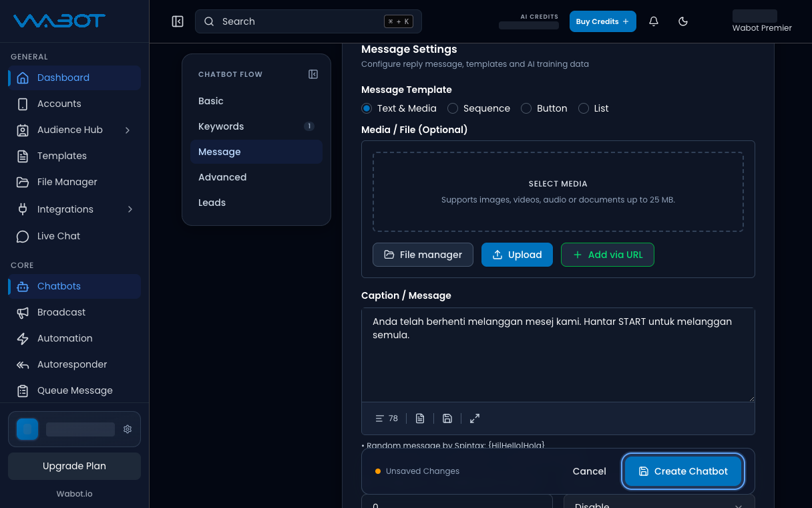812x508 pixels.
Task: Click the Integrations plug icon
Action: coord(23,209)
